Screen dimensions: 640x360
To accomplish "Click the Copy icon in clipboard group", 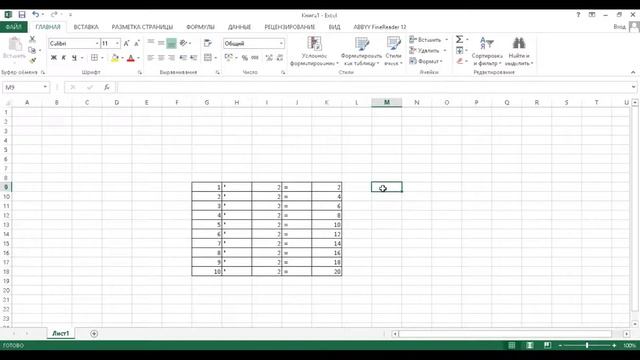I will coord(32,50).
